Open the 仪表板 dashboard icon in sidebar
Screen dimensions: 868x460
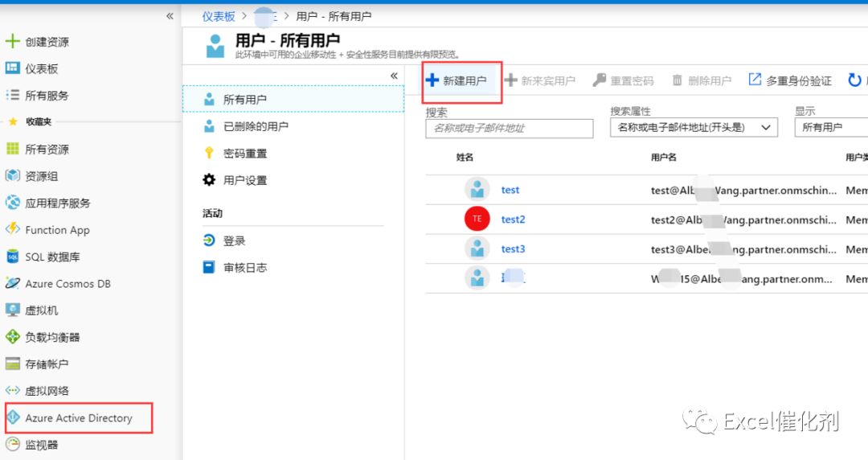pyautogui.click(x=12, y=68)
